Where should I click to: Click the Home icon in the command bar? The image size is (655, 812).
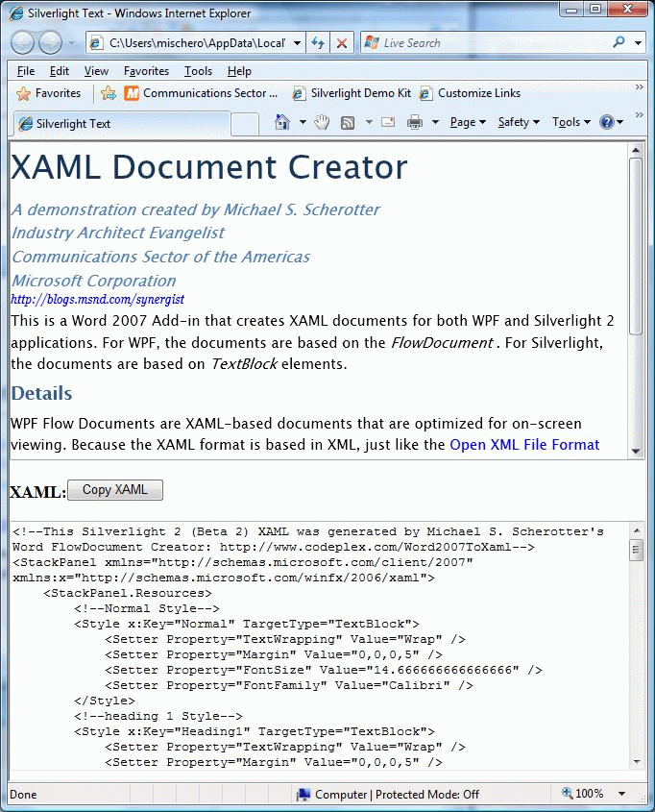coord(282,122)
